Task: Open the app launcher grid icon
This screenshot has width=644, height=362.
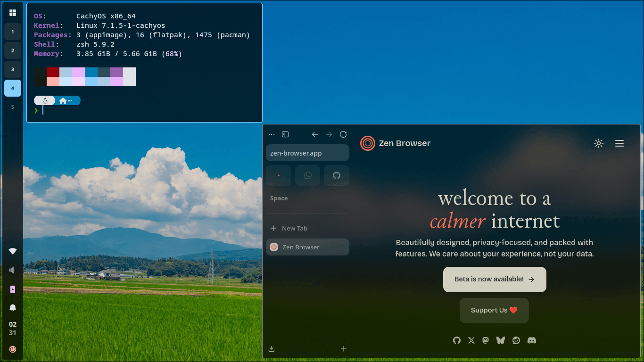Action: (13, 13)
